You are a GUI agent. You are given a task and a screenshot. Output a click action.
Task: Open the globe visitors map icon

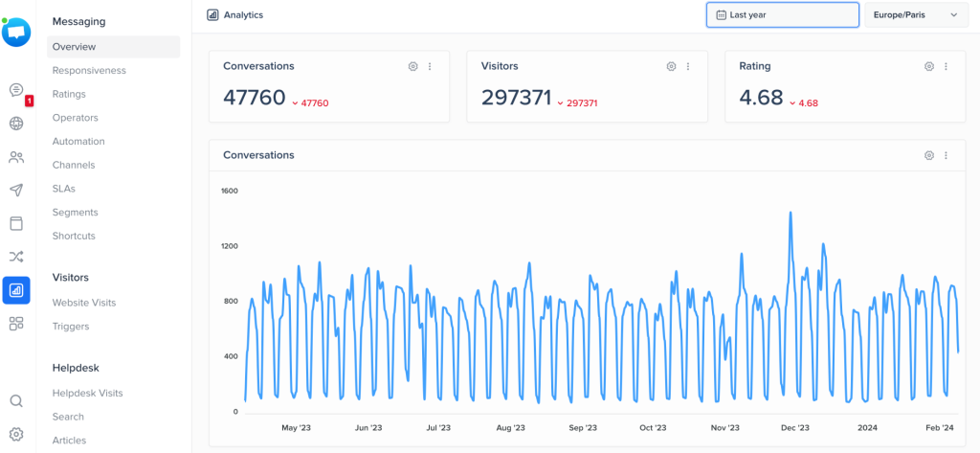click(x=16, y=124)
